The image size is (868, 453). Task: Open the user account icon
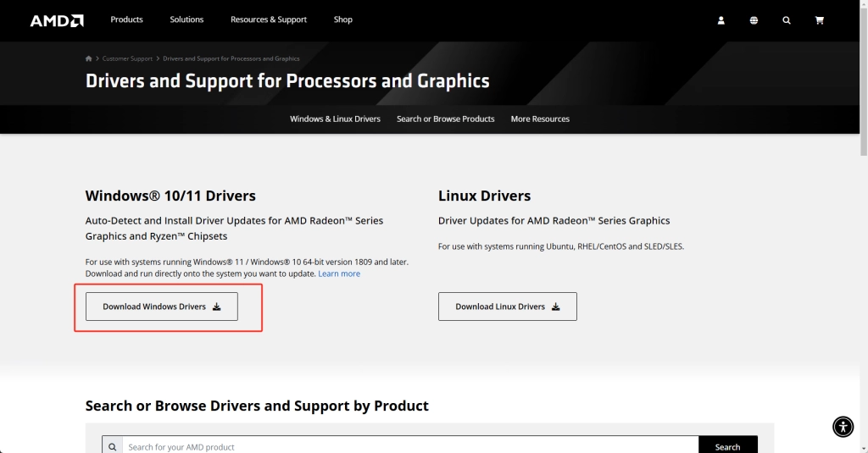(721, 20)
